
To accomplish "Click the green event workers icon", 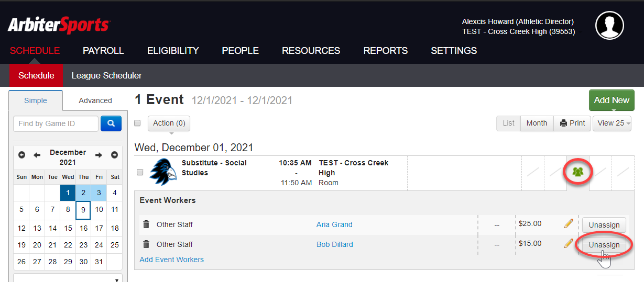I will click(578, 172).
